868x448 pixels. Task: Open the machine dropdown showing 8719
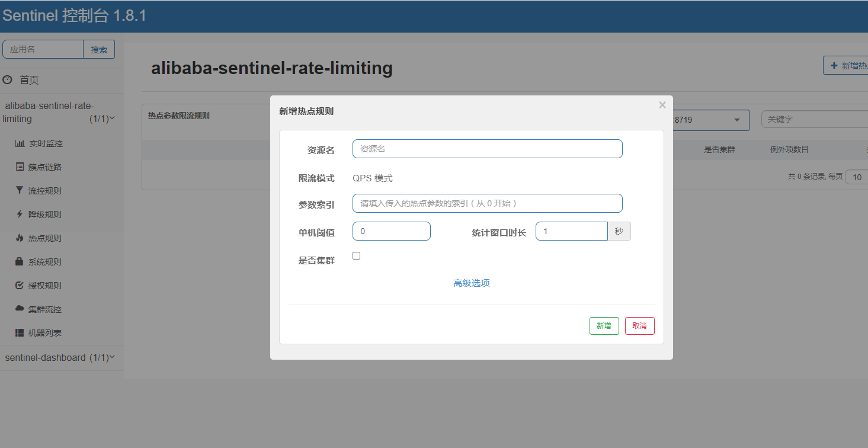coord(710,120)
